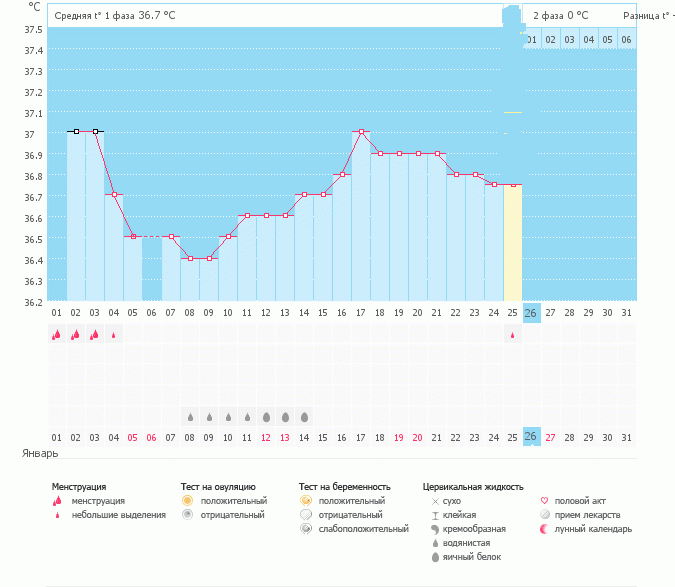
Task: Click the heart icon for половой акт
Action: pos(544,500)
